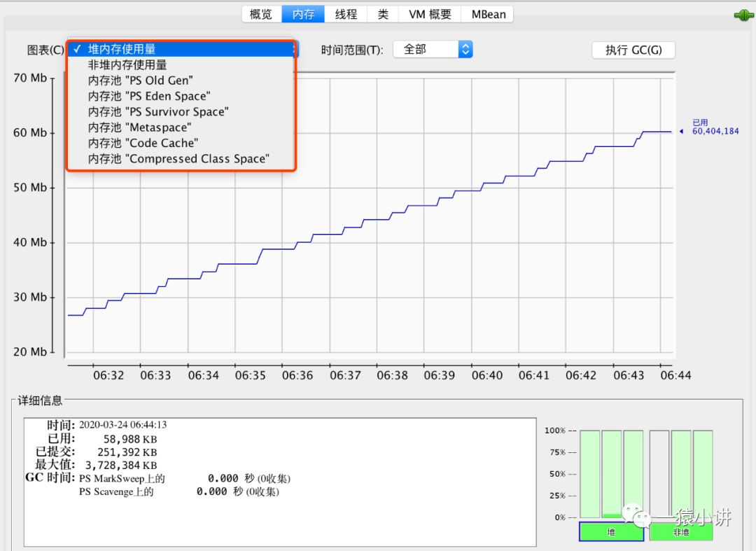
Task: Switch to the 线程 tab
Action: click(x=346, y=15)
